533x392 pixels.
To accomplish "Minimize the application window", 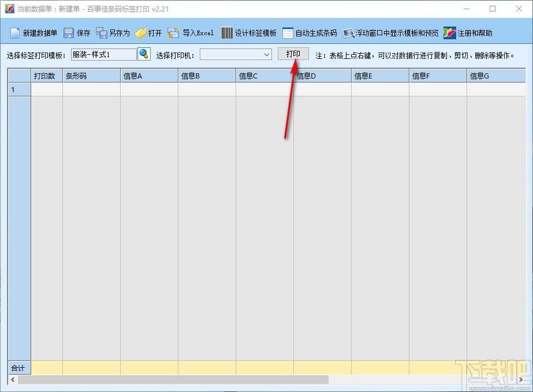I will click(467, 9).
